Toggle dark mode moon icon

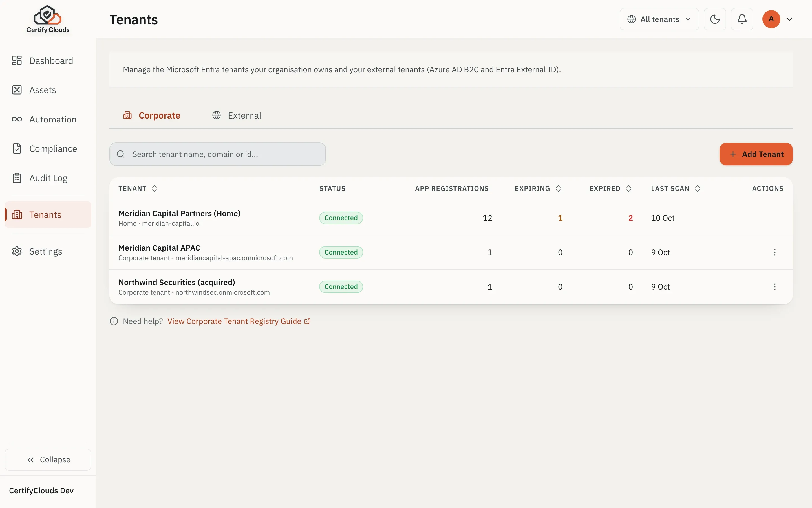pyautogui.click(x=715, y=19)
